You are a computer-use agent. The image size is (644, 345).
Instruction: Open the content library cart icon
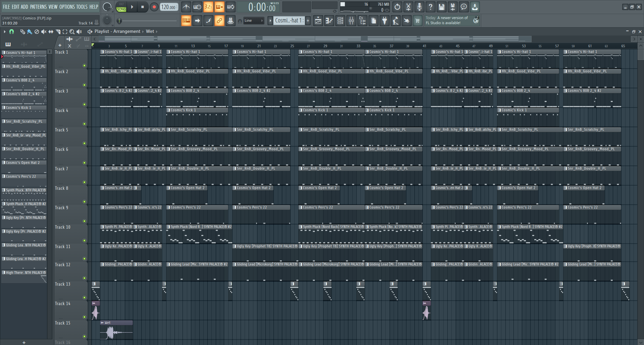click(x=417, y=21)
